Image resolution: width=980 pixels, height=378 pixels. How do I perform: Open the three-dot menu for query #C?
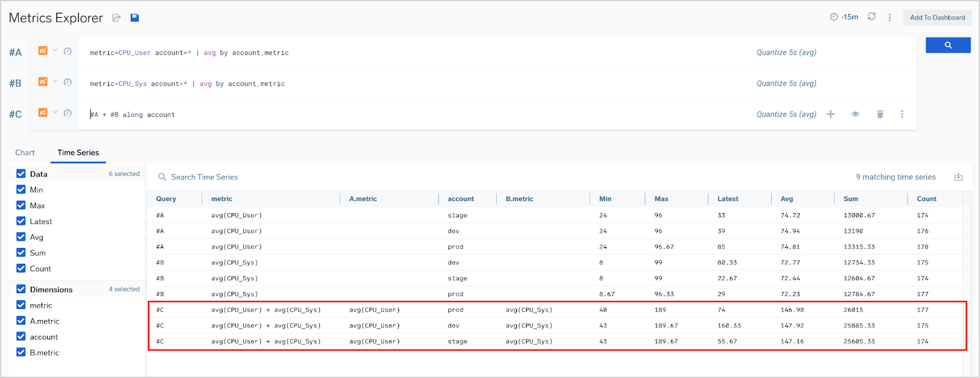[x=902, y=114]
